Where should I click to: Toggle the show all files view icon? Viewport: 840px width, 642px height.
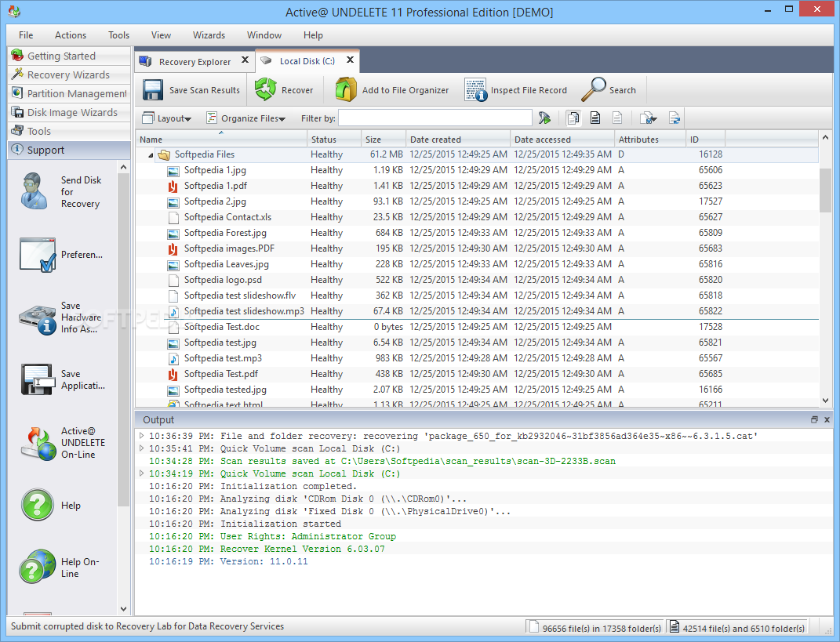[x=573, y=118]
